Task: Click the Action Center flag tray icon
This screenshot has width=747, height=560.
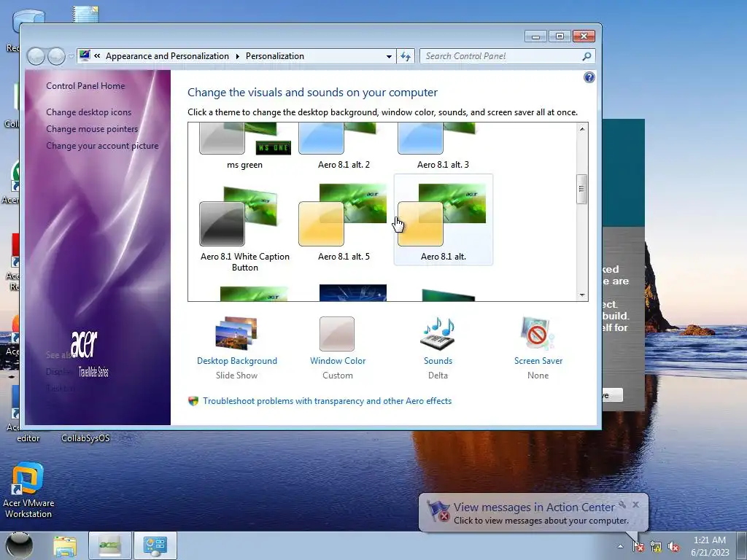Action: 638,546
